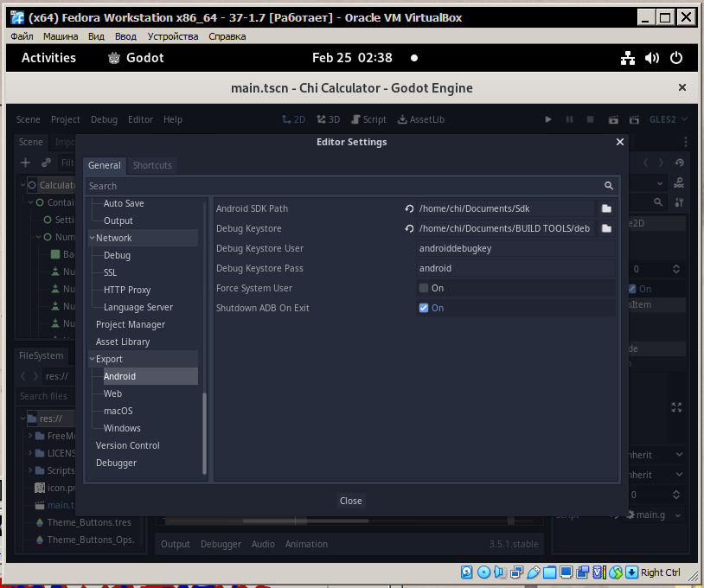Pause the running project

tap(569, 119)
